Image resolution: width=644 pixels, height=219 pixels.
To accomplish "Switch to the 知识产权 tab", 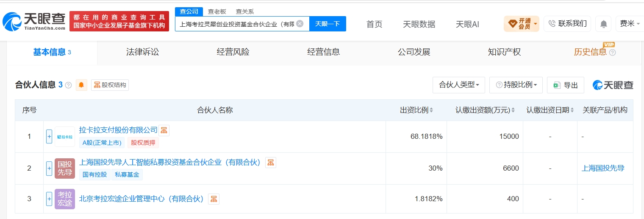I will 504,52.
